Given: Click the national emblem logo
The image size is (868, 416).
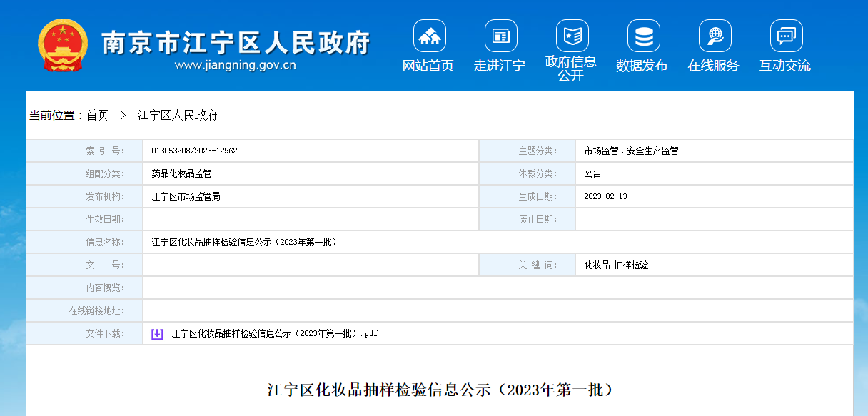Looking at the screenshot, I should click(63, 45).
